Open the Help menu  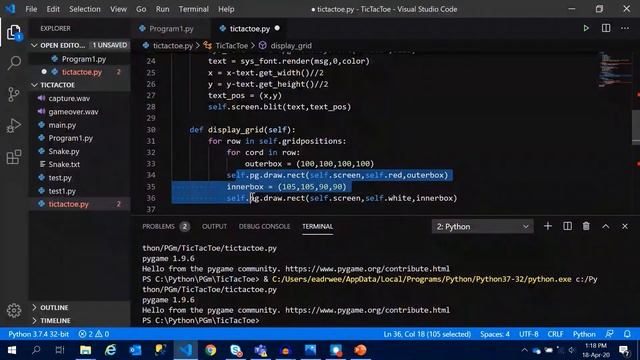click(226, 9)
